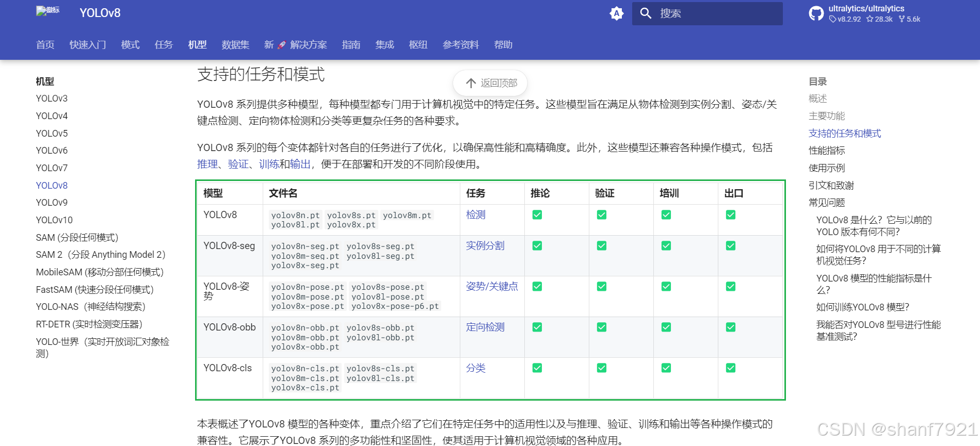Click the search input field
Viewport: 980px width, 446px height.
pos(707,13)
